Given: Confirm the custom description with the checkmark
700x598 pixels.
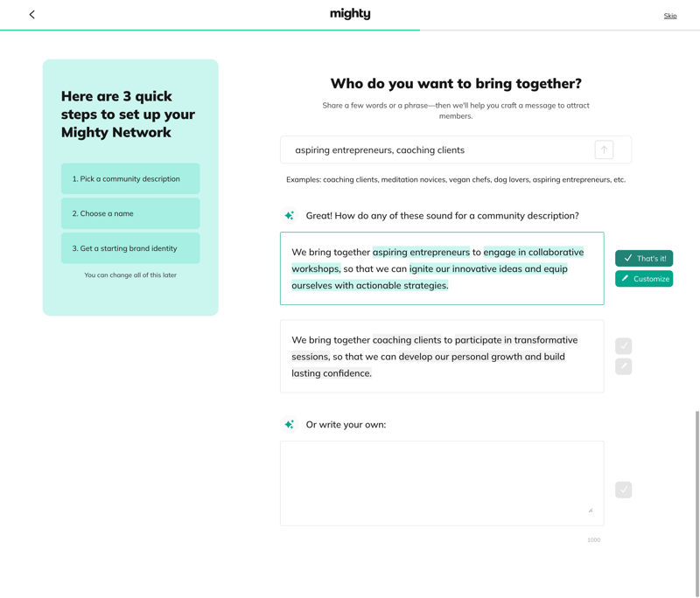Looking at the screenshot, I should point(623,489).
